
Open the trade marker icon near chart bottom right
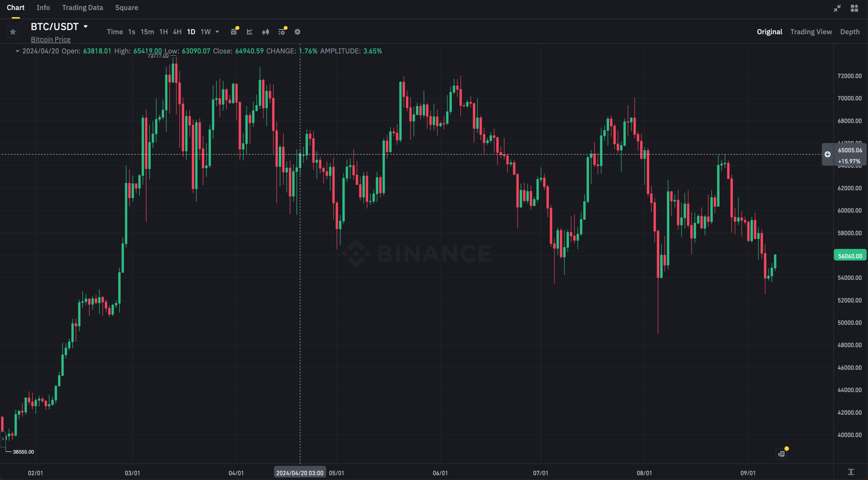point(782,454)
